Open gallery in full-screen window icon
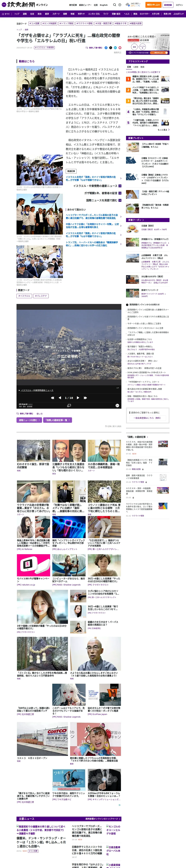The width and height of the screenshot is (186, 868). click(x=69, y=405)
